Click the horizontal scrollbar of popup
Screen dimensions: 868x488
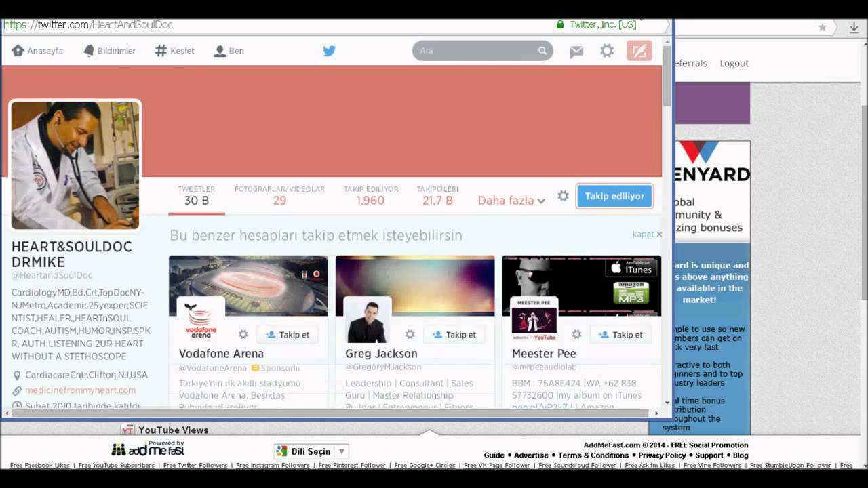(x=331, y=413)
